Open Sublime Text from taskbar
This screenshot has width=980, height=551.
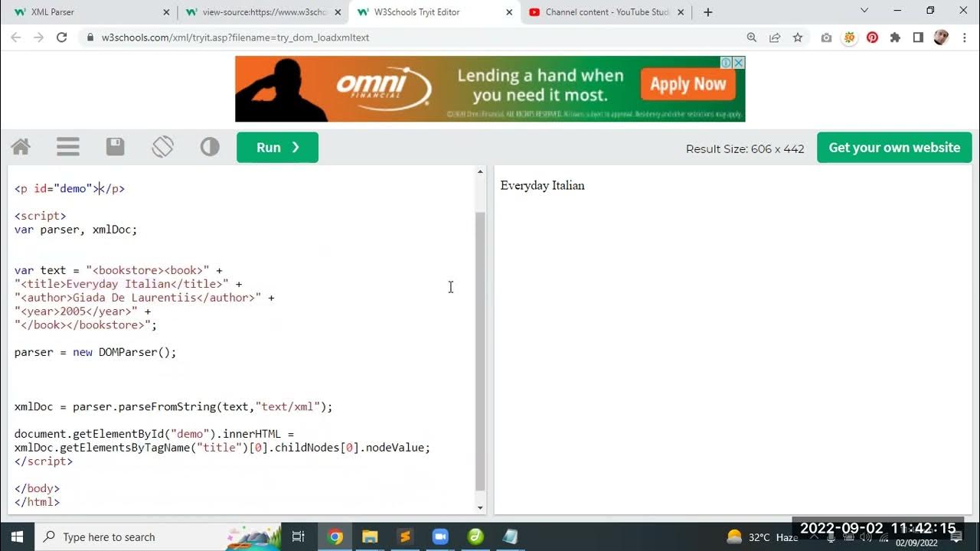(x=405, y=536)
